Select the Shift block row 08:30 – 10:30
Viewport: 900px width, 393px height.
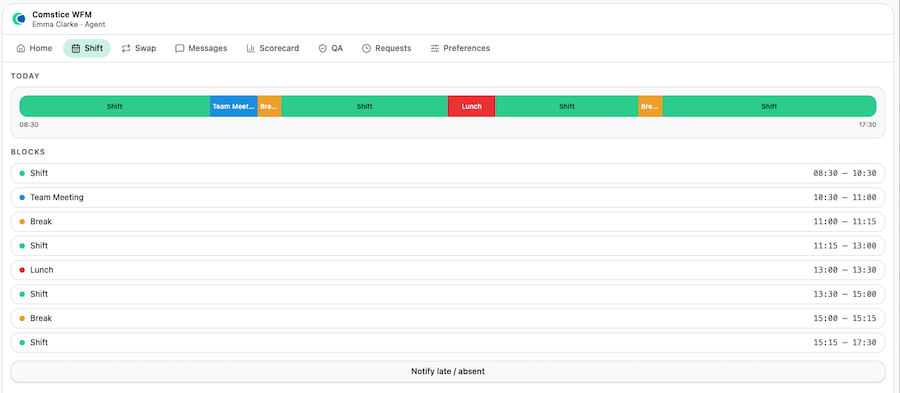448,173
